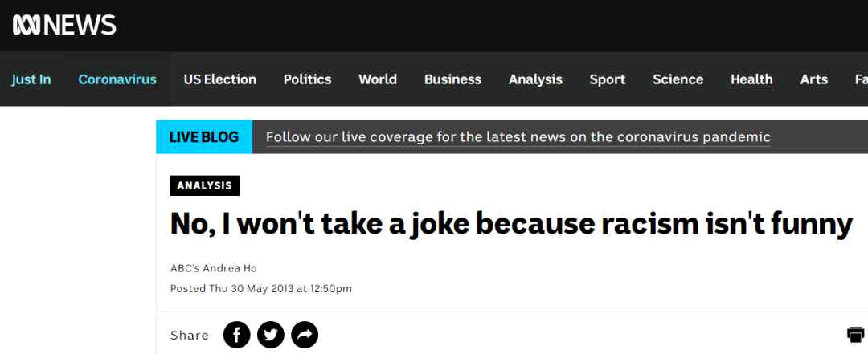
Task: Open the share arrow icon options
Action: point(305,335)
